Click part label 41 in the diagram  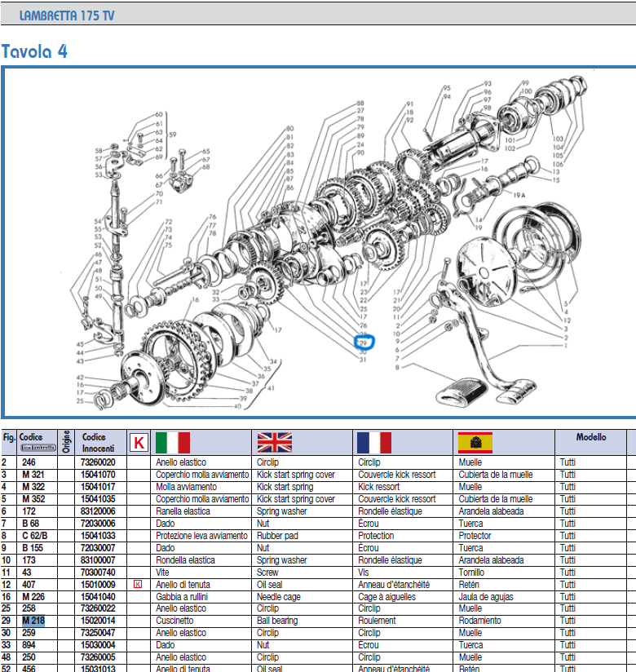tap(271, 388)
